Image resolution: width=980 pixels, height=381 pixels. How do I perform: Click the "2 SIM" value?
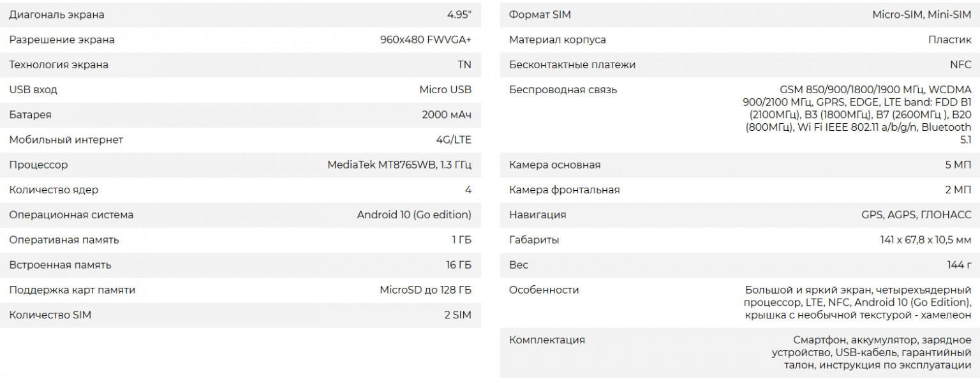pyautogui.click(x=457, y=315)
